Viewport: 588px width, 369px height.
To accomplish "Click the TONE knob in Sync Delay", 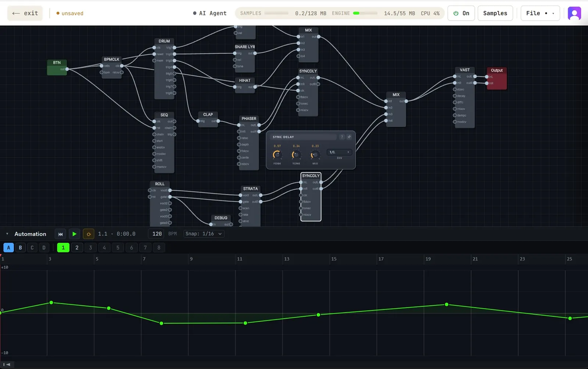I will pyautogui.click(x=296, y=155).
